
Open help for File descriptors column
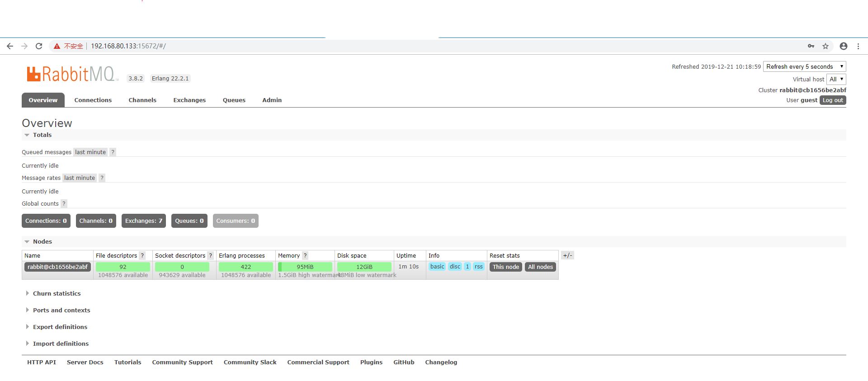click(142, 256)
